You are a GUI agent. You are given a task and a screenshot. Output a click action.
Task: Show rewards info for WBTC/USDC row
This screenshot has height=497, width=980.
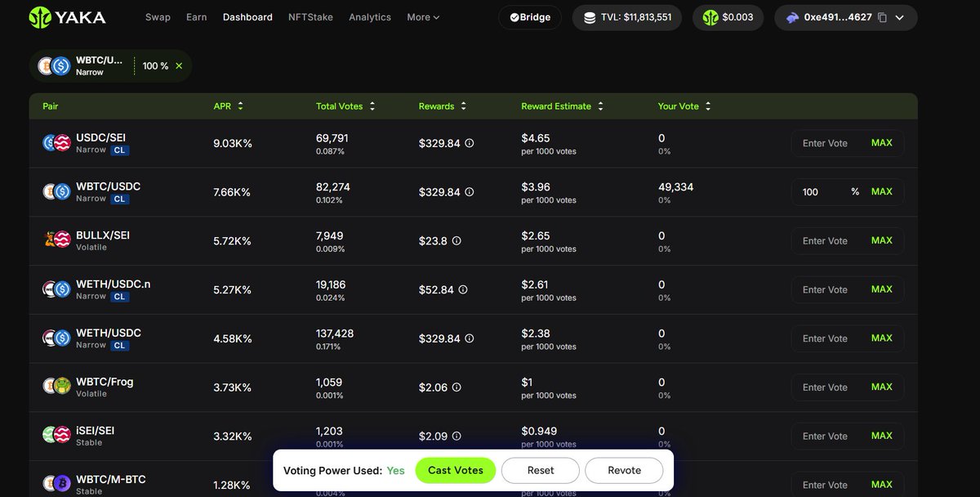470,192
